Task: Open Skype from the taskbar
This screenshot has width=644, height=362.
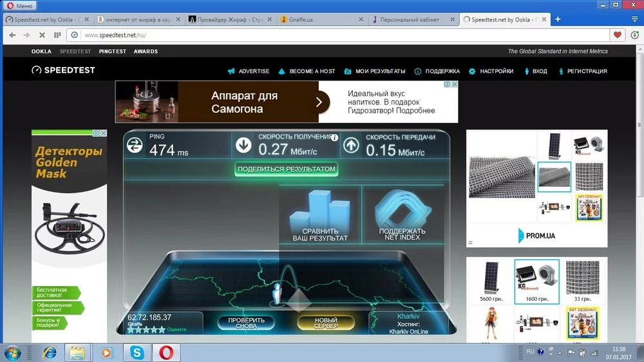Action: pyautogui.click(x=137, y=353)
